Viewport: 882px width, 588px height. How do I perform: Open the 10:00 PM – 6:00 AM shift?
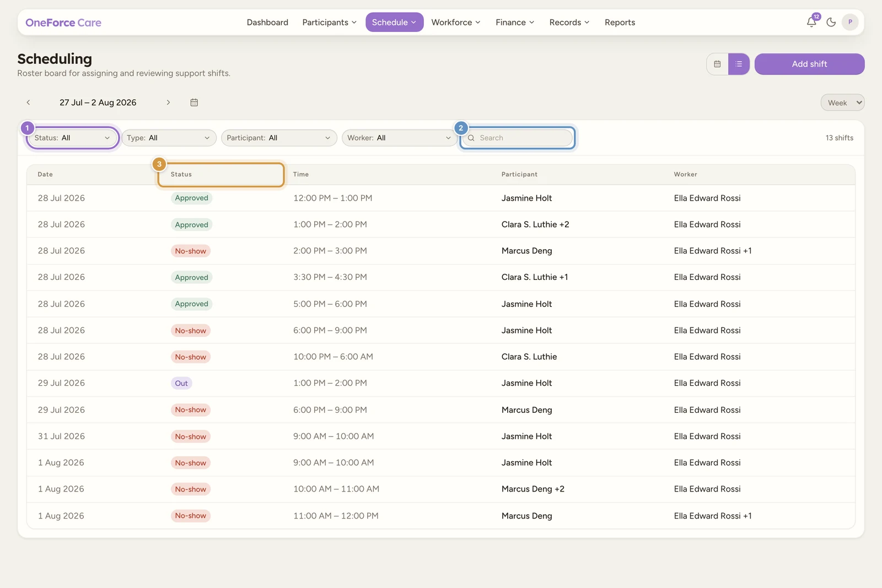[441, 357]
